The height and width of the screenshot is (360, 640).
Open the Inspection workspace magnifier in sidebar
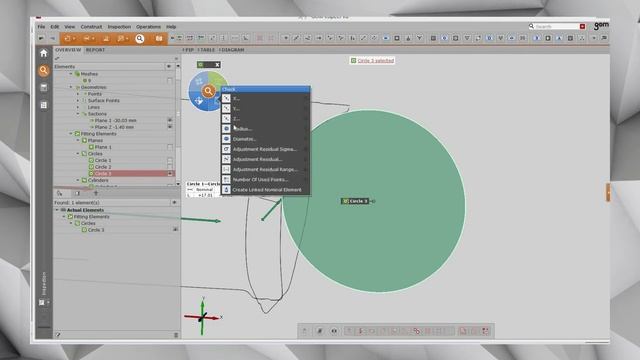(x=44, y=71)
